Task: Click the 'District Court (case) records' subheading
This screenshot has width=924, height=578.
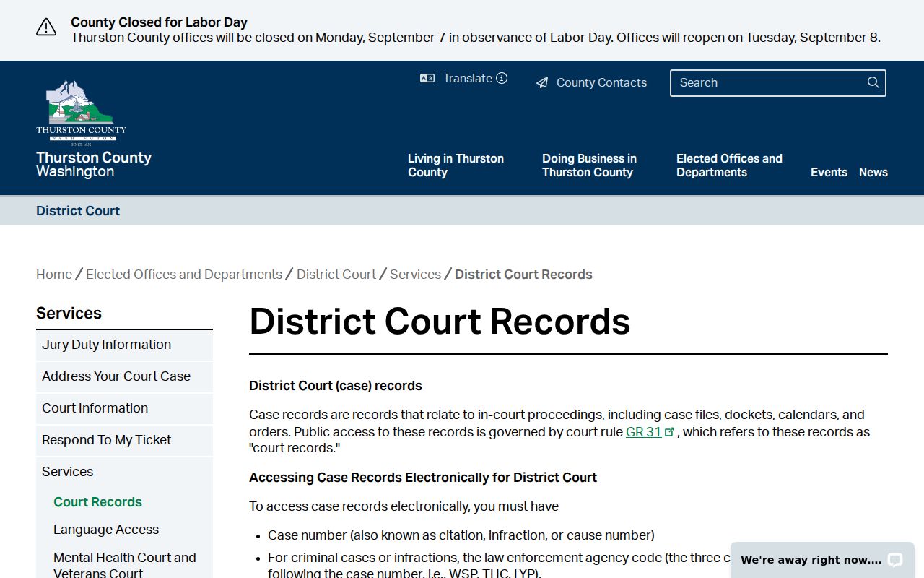Action: click(x=336, y=386)
